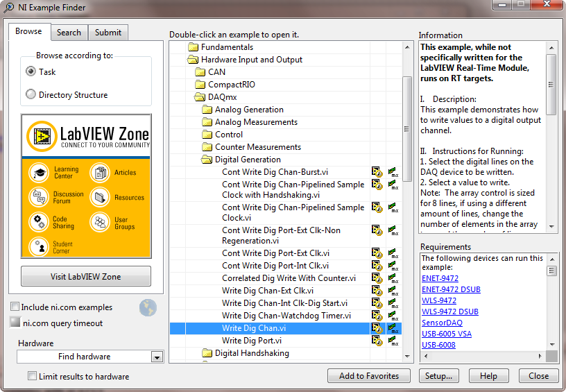Open the Setup... dialog
Screen dimensions: 566x392
pyautogui.click(x=438, y=376)
